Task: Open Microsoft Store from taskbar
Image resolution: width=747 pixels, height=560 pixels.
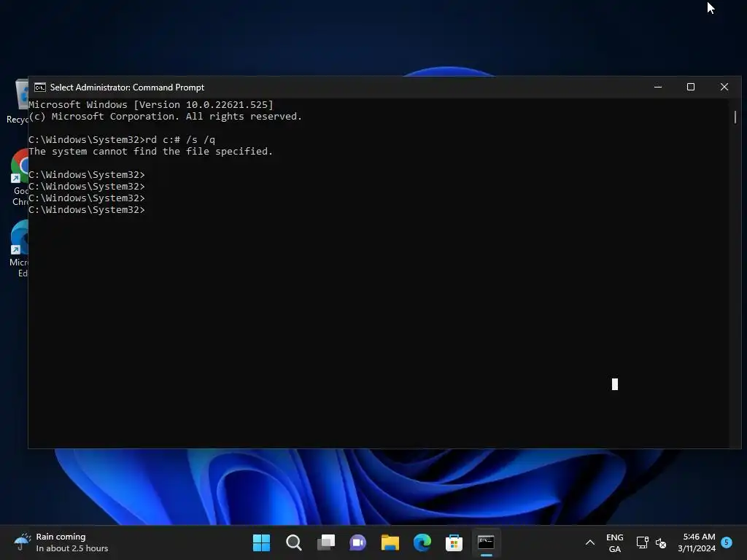Action: click(454, 542)
